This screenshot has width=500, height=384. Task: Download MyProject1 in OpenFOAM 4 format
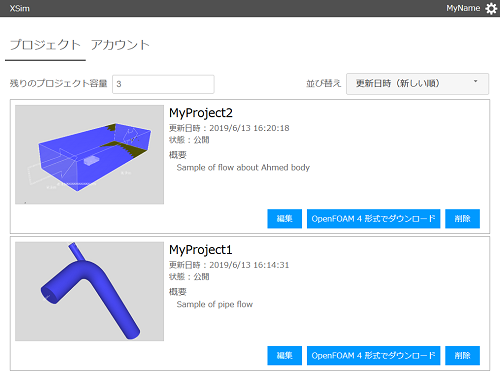point(373,355)
